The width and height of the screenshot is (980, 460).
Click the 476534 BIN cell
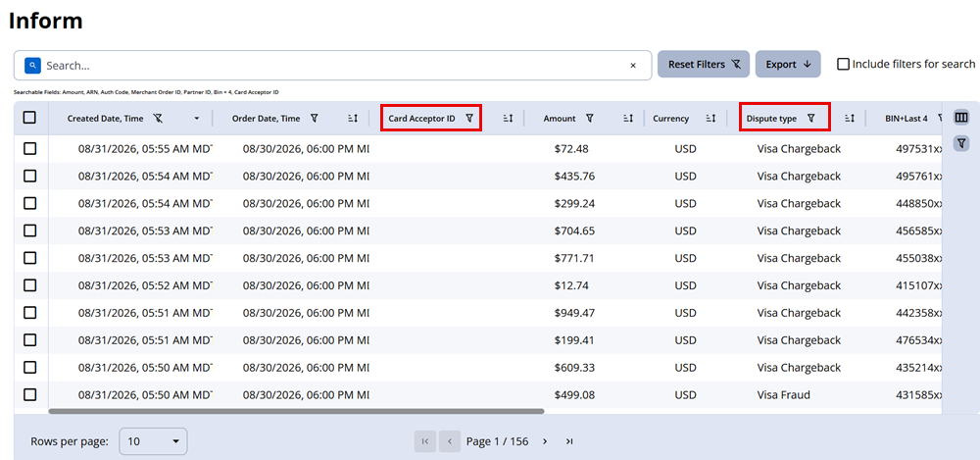coord(918,339)
